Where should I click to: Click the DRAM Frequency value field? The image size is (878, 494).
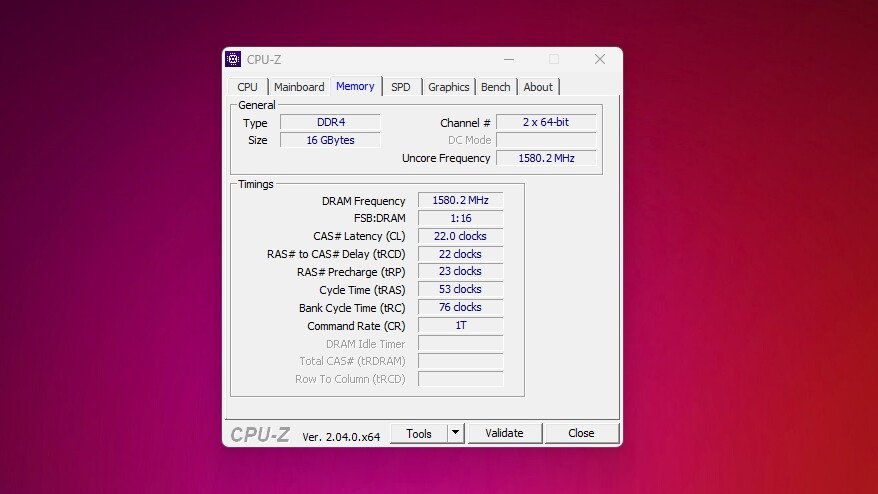(460, 201)
